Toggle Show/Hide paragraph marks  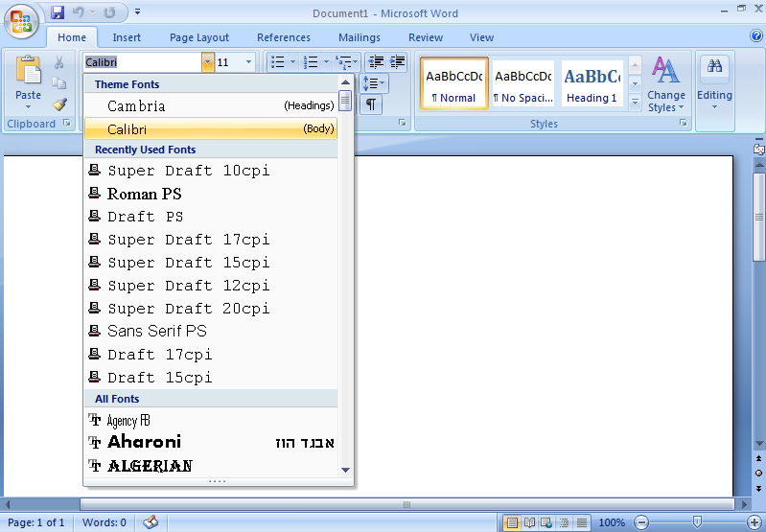click(x=371, y=104)
